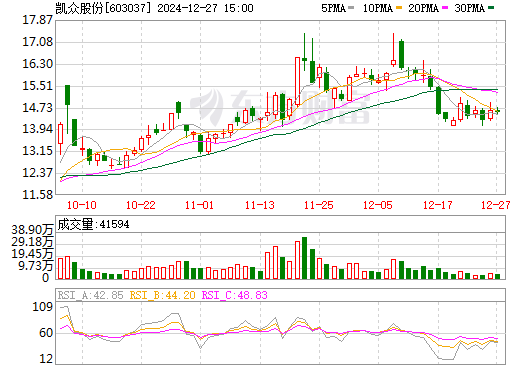The image size is (520, 365).
Task: Click the orange 10PMA color marker
Action: (x=399, y=8)
